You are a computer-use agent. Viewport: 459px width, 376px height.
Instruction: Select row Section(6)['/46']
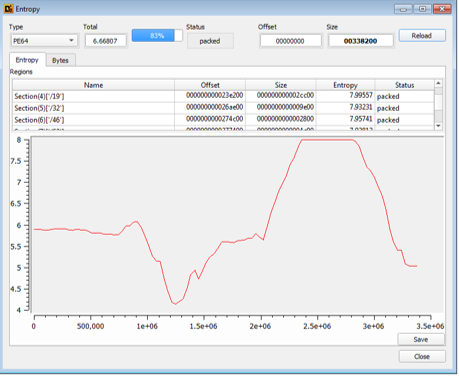pyautogui.click(x=223, y=119)
